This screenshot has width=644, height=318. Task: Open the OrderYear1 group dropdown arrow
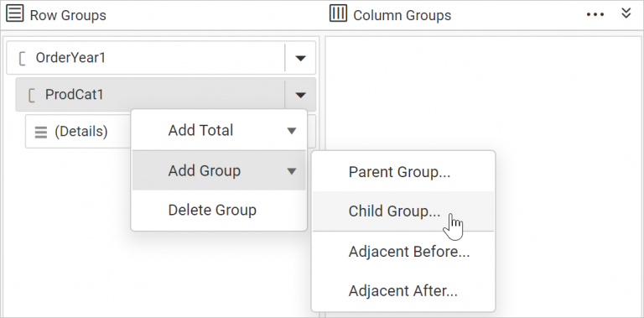(x=300, y=59)
